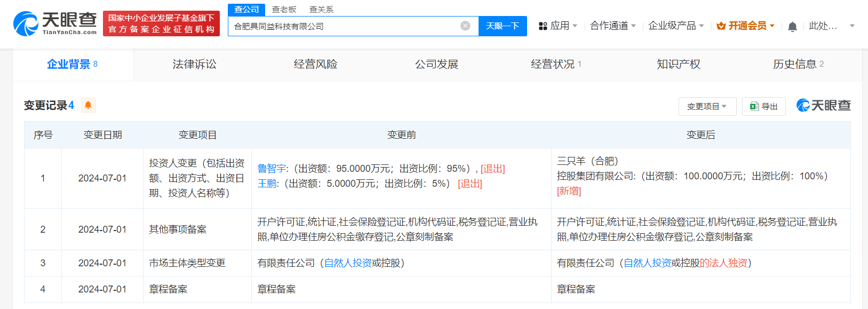Export records with the 导出 button
The height and width of the screenshot is (309, 868).
click(763, 106)
